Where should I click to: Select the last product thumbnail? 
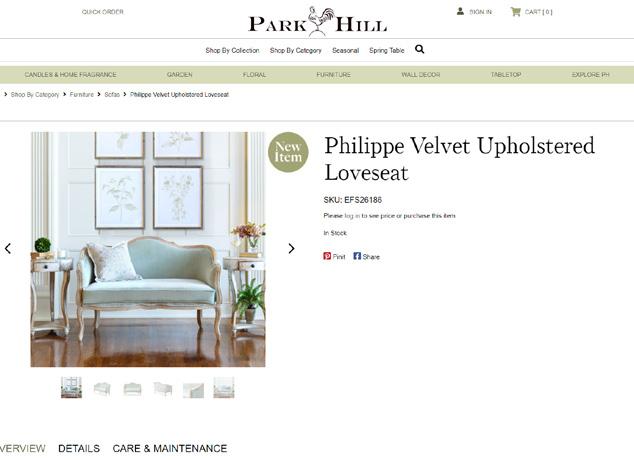(x=224, y=388)
